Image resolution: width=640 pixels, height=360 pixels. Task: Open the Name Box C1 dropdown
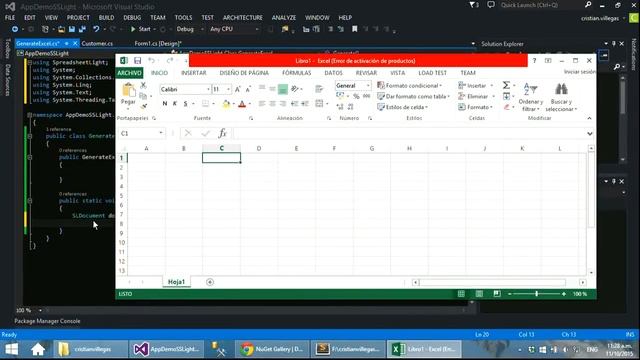click(161, 133)
